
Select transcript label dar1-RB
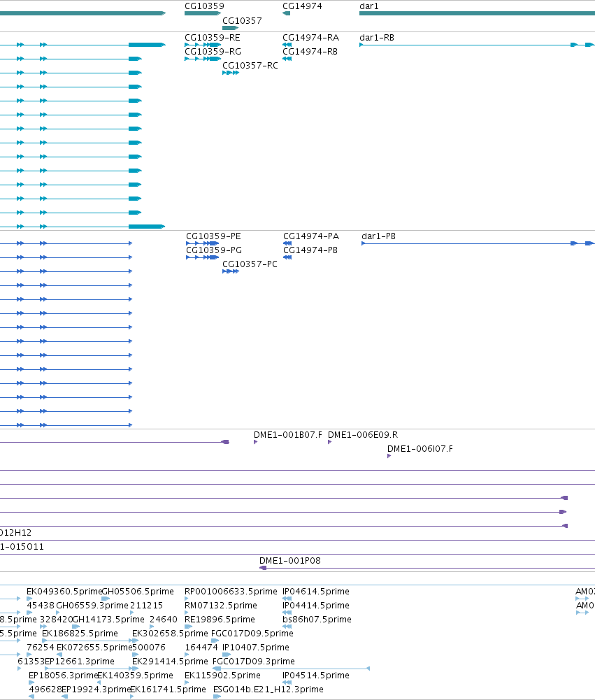[377, 38]
